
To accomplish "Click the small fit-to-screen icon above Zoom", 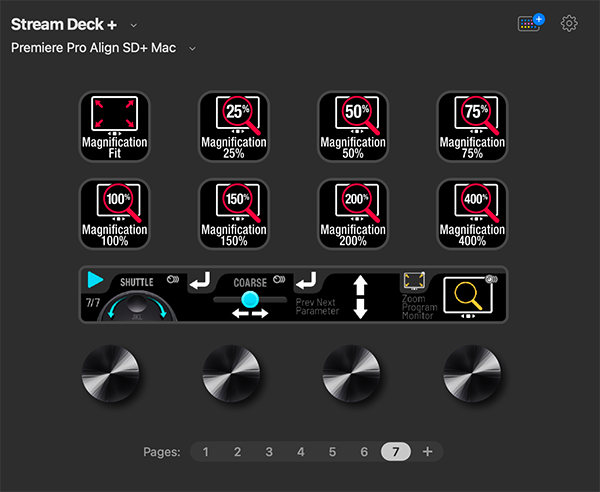I will click(414, 281).
